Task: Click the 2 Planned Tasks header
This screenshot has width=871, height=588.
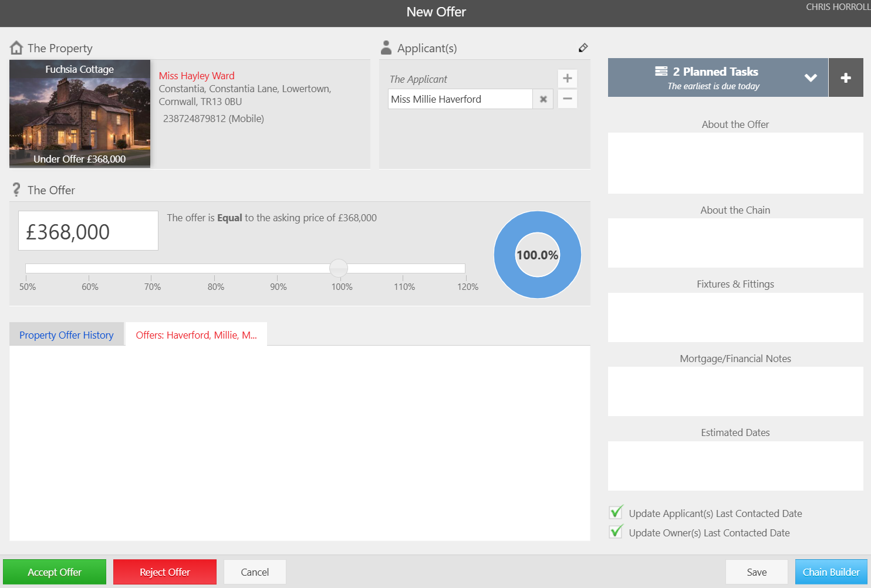Action: (718, 77)
